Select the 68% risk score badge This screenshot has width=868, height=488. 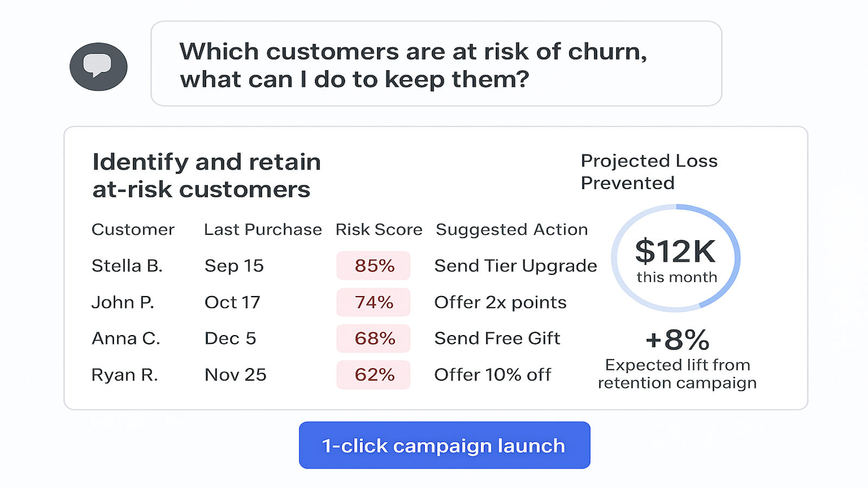tap(373, 338)
